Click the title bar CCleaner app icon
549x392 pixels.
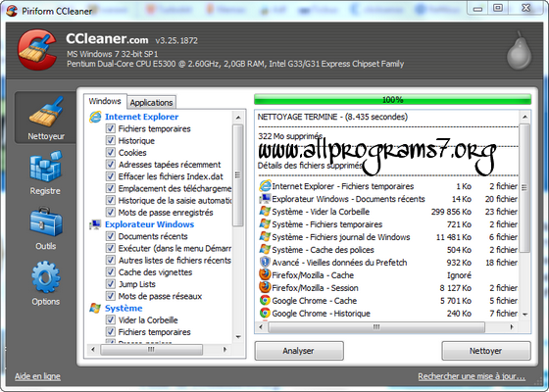(12, 11)
